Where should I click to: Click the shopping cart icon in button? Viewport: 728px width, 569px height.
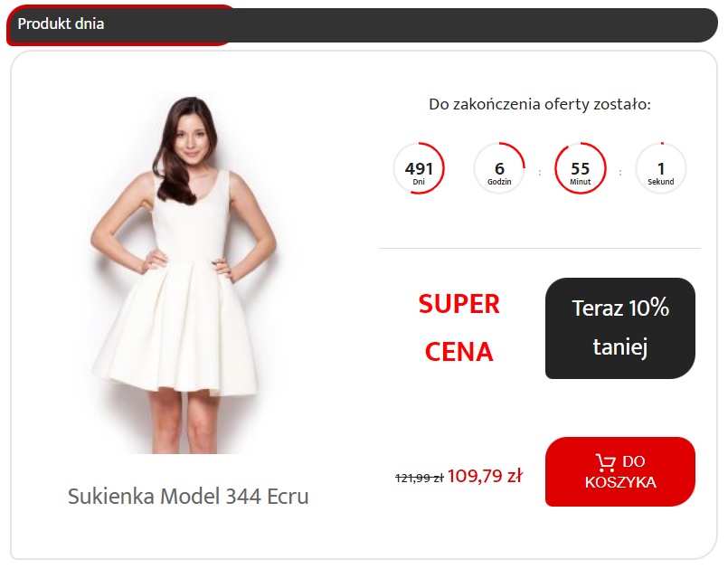pyautogui.click(x=605, y=462)
